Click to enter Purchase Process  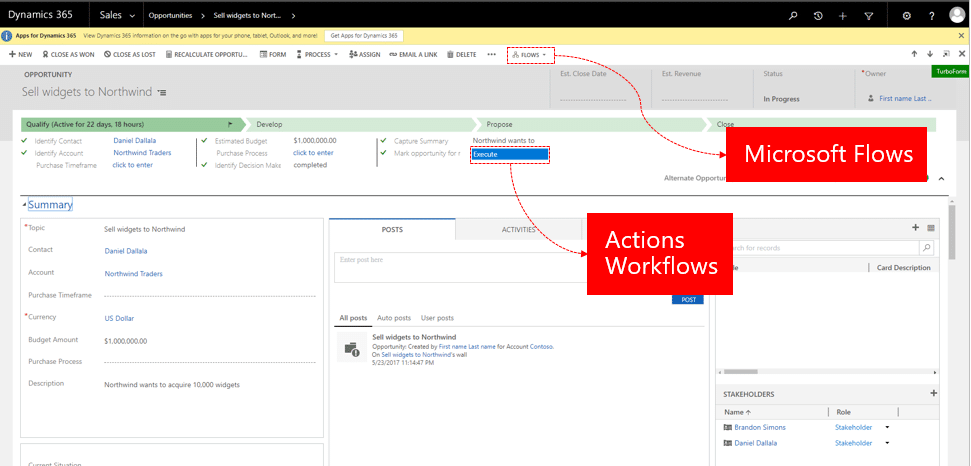click(313, 153)
